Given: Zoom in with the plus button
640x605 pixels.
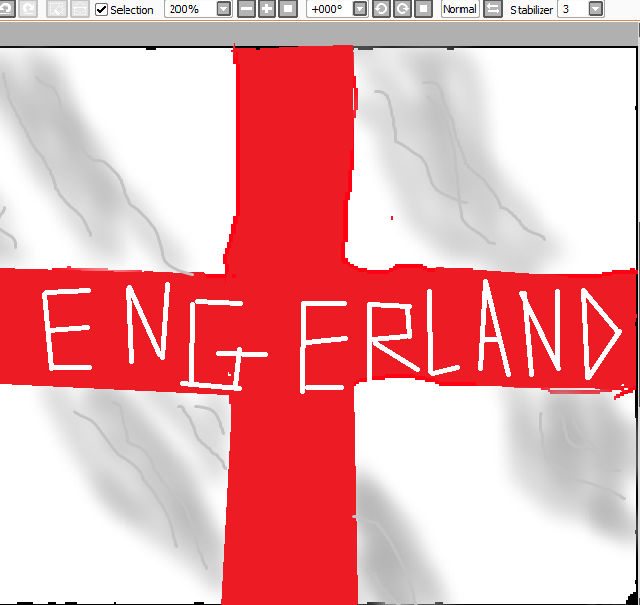Looking at the screenshot, I should [x=267, y=9].
